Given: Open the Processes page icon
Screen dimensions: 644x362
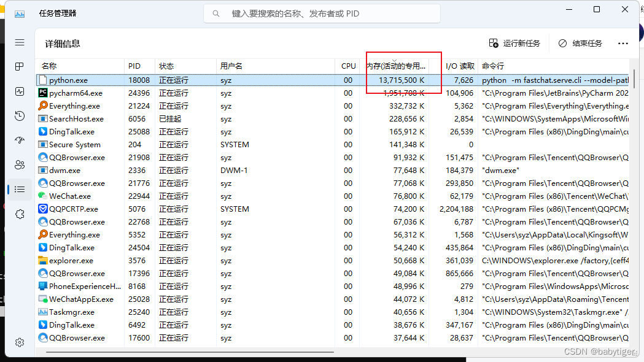Looking at the screenshot, I should click(x=20, y=66).
